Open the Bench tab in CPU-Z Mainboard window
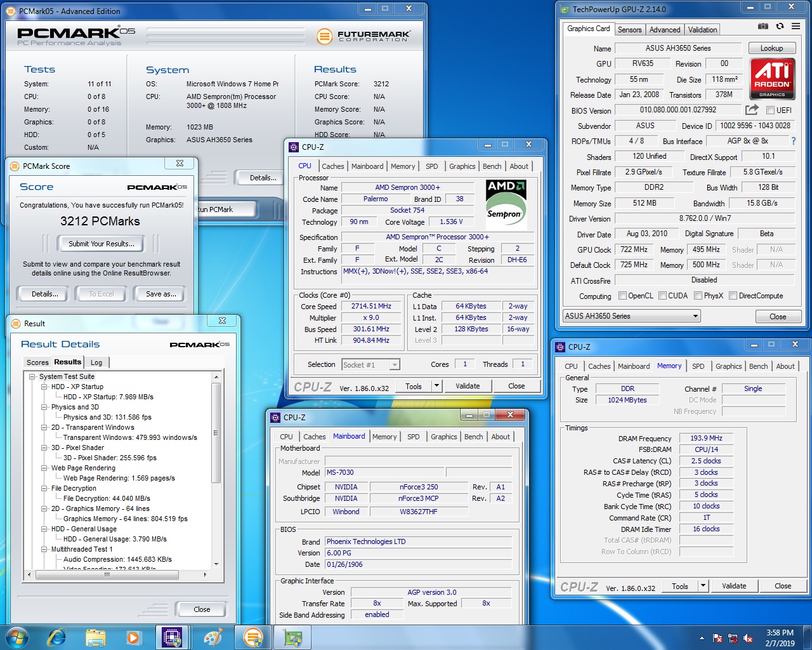812x650 pixels. 474,437
